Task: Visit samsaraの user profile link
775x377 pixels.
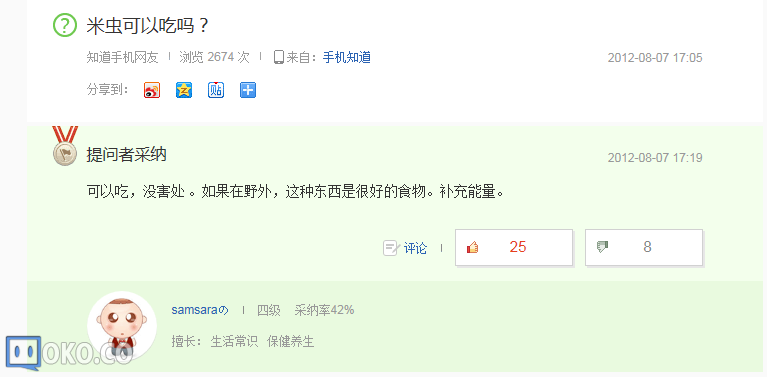Action: click(200, 310)
